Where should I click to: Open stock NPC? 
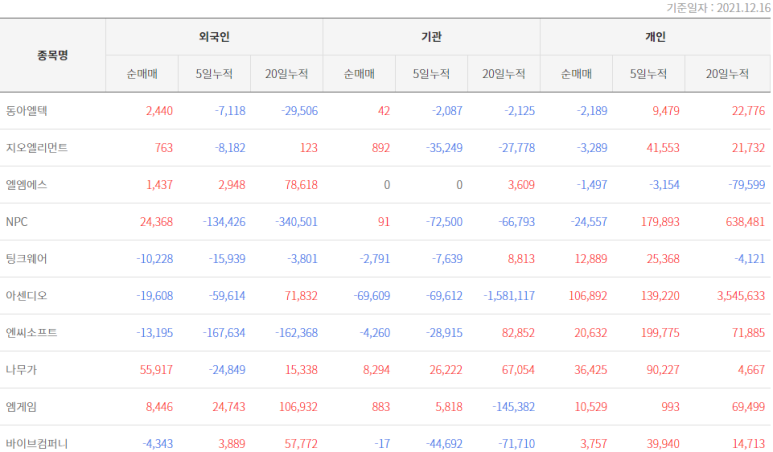pyautogui.click(x=17, y=222)
